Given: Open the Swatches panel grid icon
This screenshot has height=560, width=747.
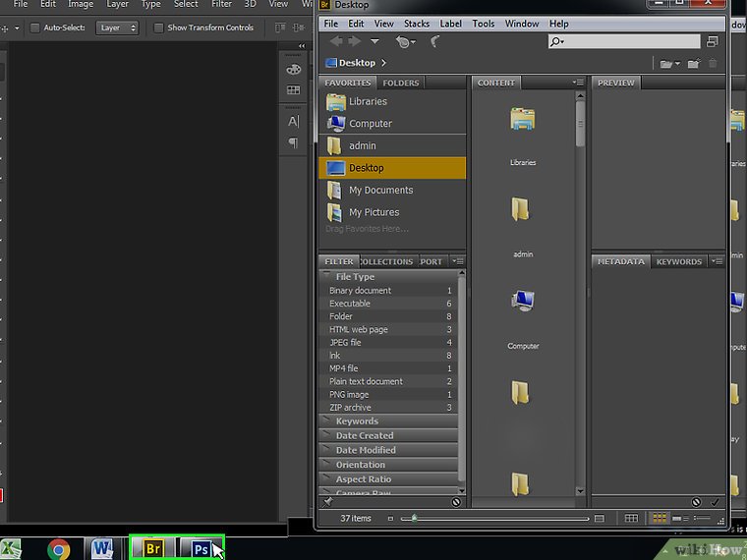Looking at the screenshot, I should point(293,90).
